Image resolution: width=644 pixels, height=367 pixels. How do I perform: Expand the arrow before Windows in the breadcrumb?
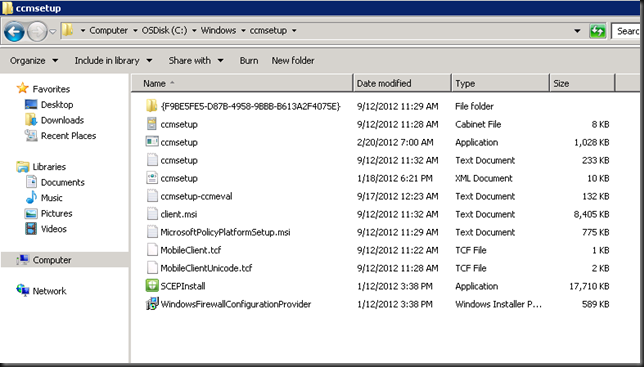[x=194, y=30]
